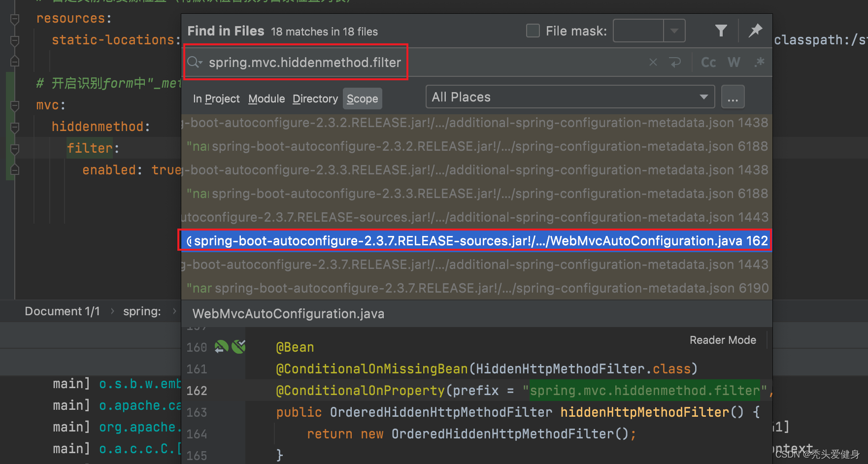868x464 pixels.
Task: Click Reader Mode in the preview
Action: pos(722,340)
